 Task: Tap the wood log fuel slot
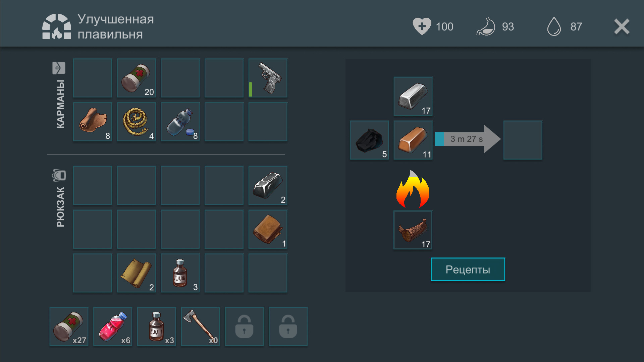point(413,230)
